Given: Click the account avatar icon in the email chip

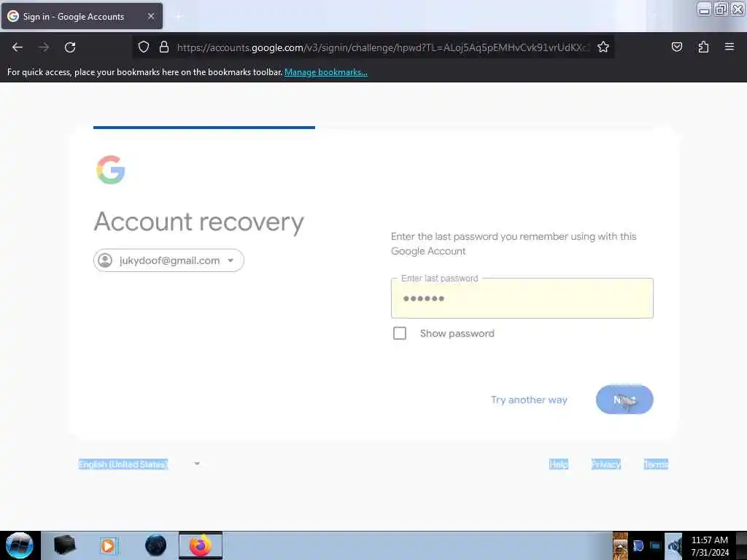Looking at the screenshot, I should [x=105, y=260].
